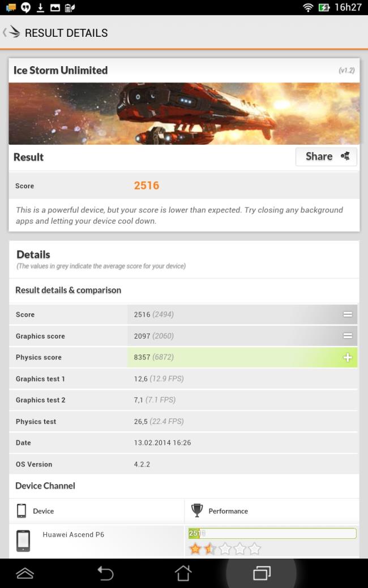Screen dimensions: 368x588
Task: Expand the Physics score plus icon
Action: (348, 357)
